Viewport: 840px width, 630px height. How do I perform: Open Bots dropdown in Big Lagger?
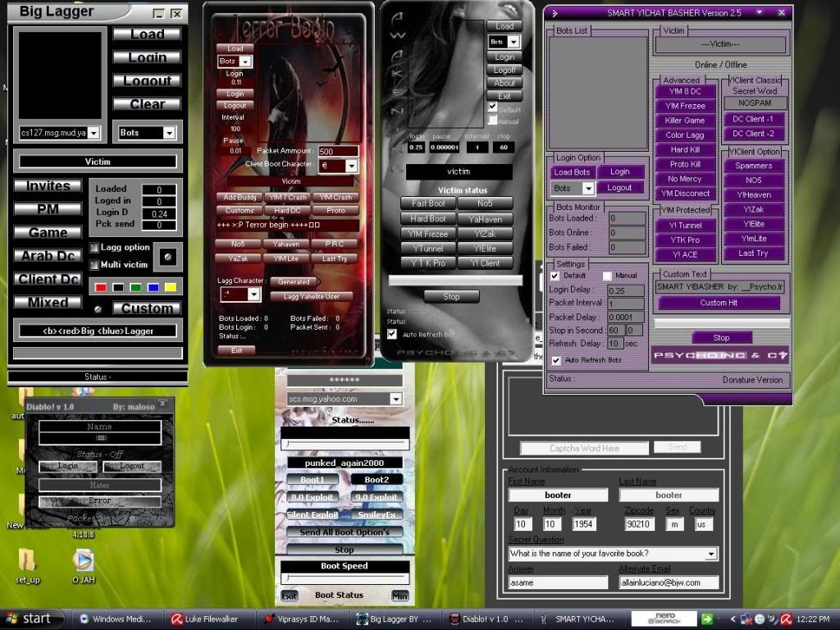169,132
